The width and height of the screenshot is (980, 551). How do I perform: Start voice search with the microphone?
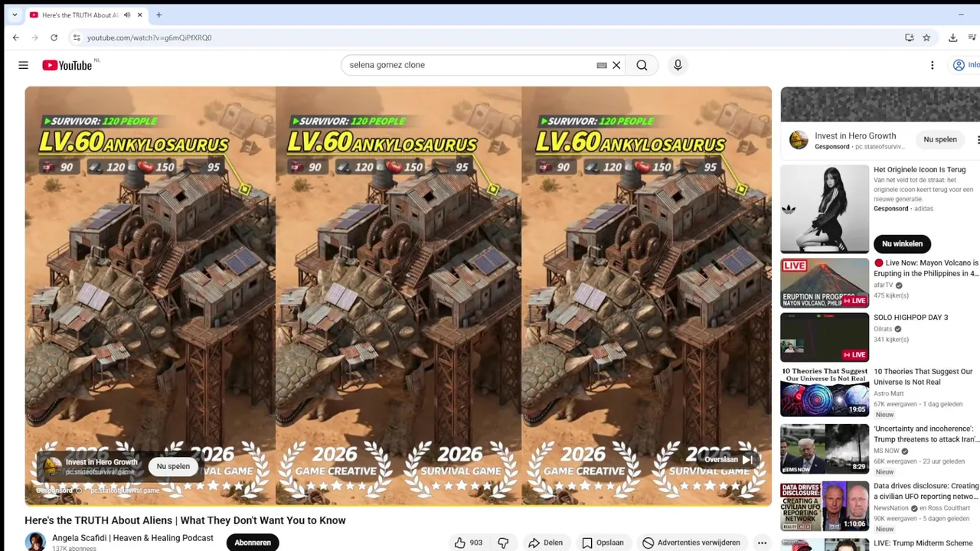click(x=678, y=65)
